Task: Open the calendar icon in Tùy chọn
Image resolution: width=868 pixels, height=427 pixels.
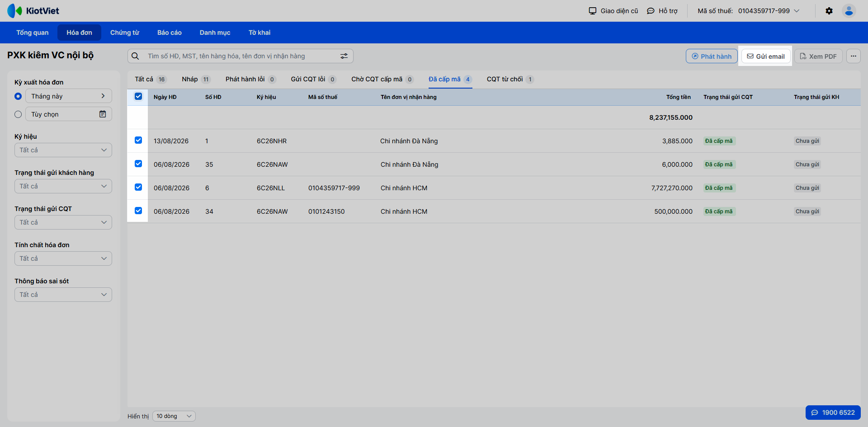Action: coord(103,114)
